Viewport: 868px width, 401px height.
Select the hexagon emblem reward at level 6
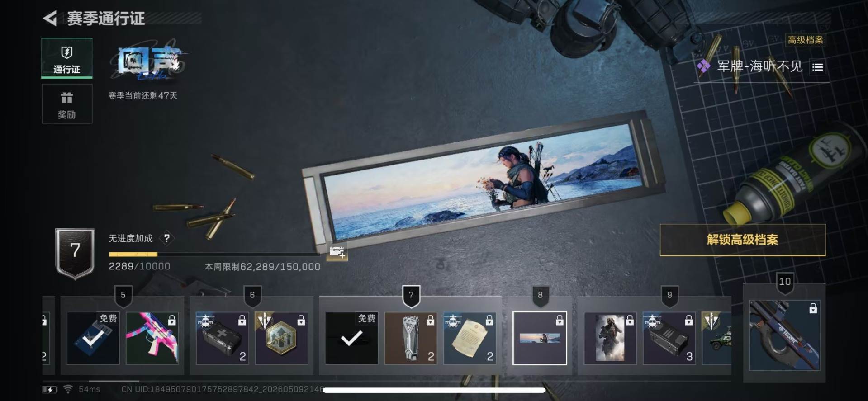click(x=281, y=338)
